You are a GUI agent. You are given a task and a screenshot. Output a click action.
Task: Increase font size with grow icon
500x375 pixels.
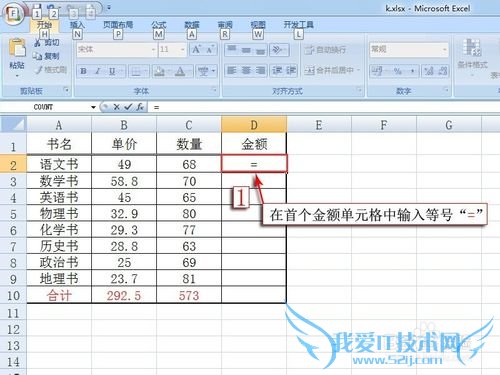point(196,50)
